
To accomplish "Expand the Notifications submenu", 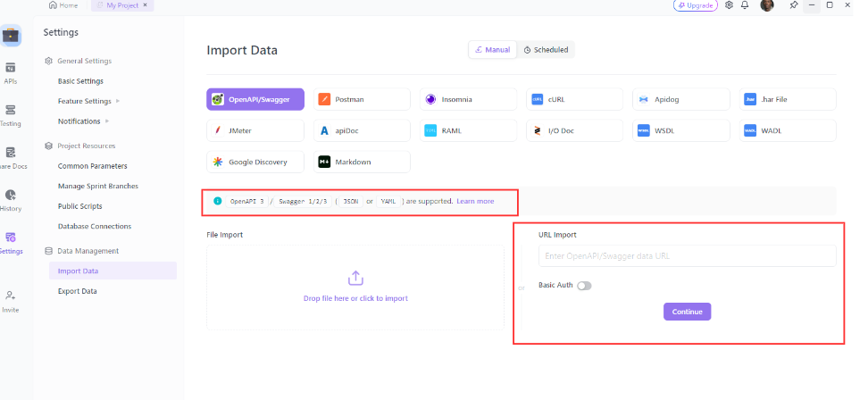I will pos(107,121).
